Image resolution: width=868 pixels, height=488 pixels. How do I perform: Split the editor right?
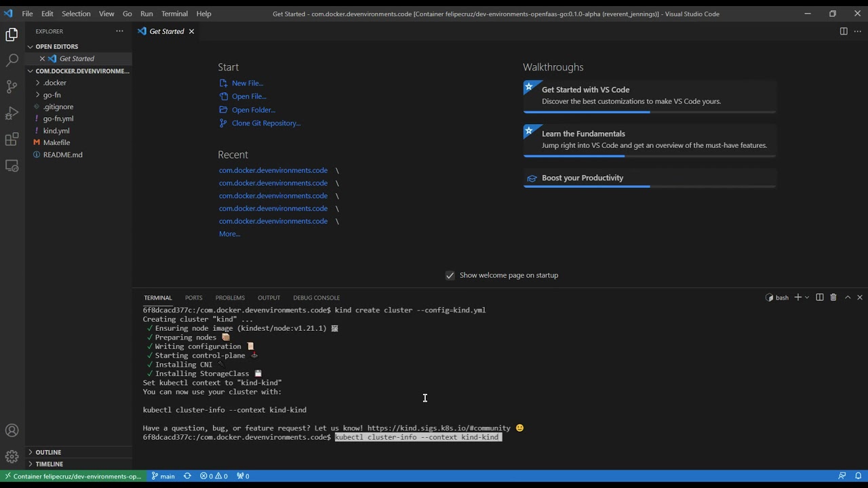tap(844, 31)
